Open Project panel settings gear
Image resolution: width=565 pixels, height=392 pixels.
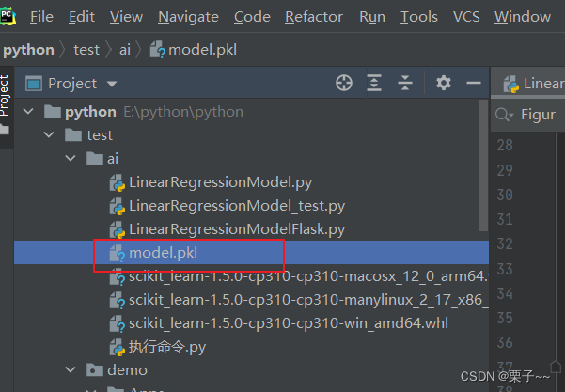pyautogui.click(x=444, y=84)
